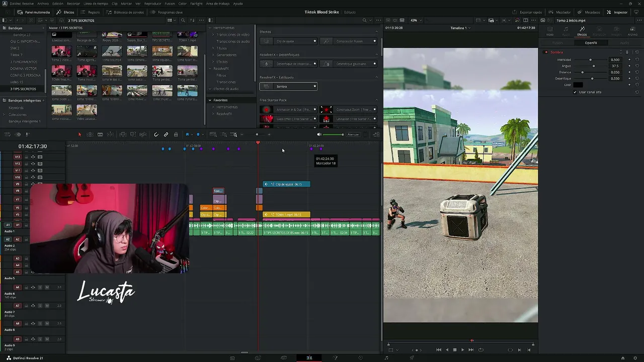Toggle the position lock padlock icon
The image size is (644, 362).
coord(176,134)
